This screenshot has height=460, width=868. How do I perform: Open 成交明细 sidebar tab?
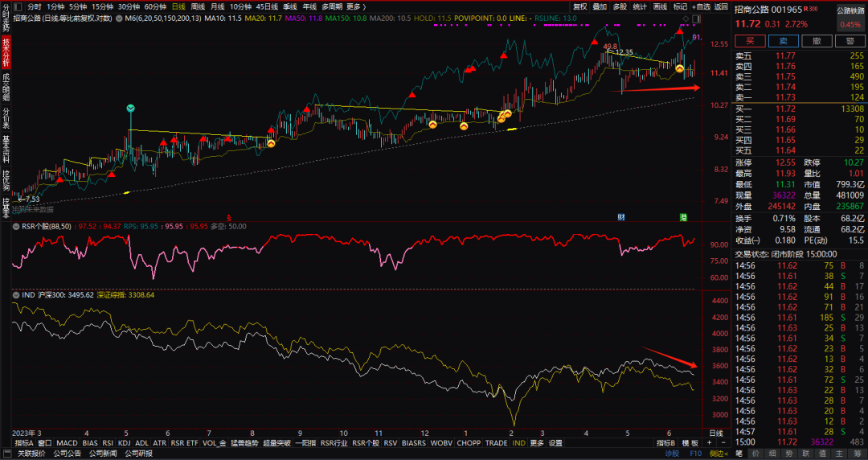click(x=6, y=87)
